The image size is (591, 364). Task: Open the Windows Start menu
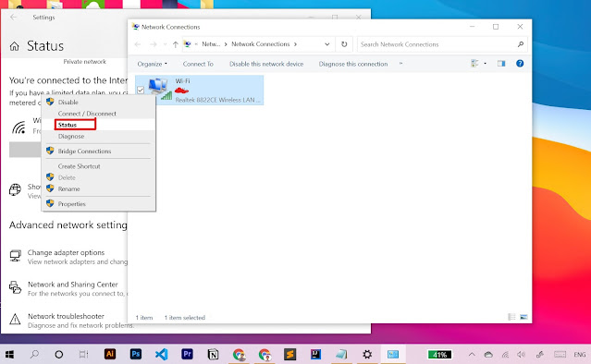9,355
